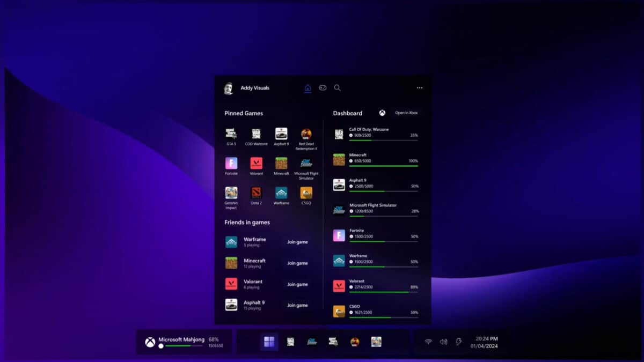Viewport: 644px width, 362px height.
Task: Click the Addy Visuals profile picture
Action: click(229, 87)
